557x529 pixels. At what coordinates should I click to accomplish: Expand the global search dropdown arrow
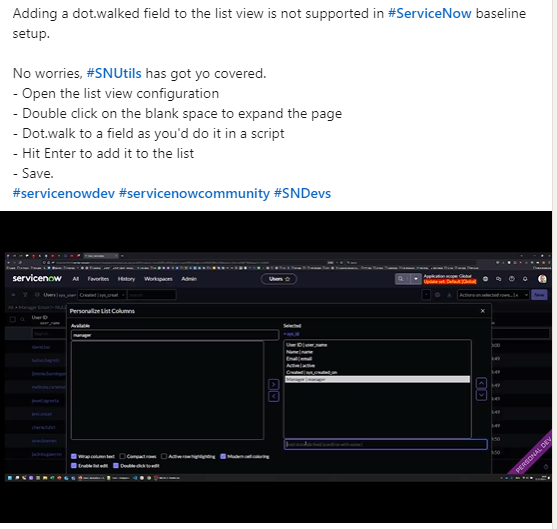(x=416, y=279)
